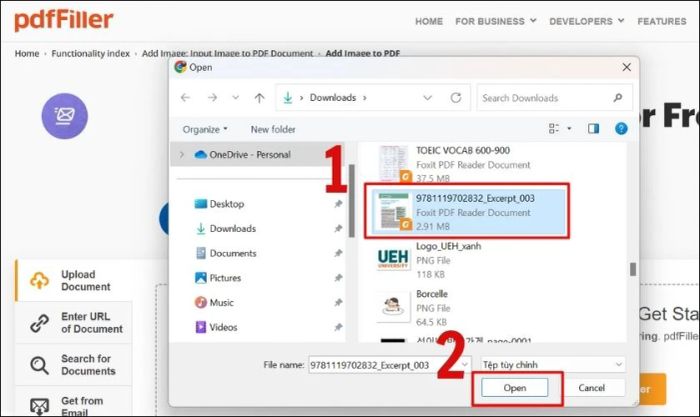This screenshot has height=417, width=700.
Task: Change the file view layout icon
Action: (x=554, y=129)
